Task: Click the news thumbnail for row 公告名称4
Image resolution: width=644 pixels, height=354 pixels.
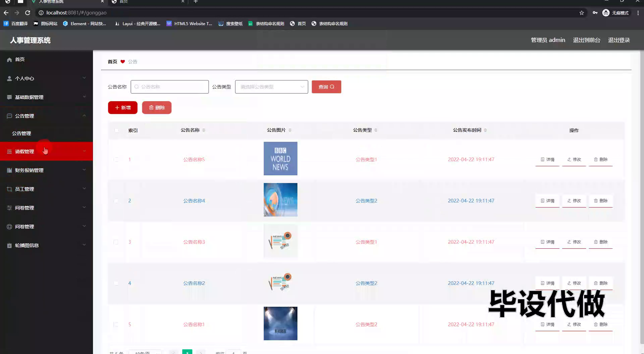Action: (280, 200)
